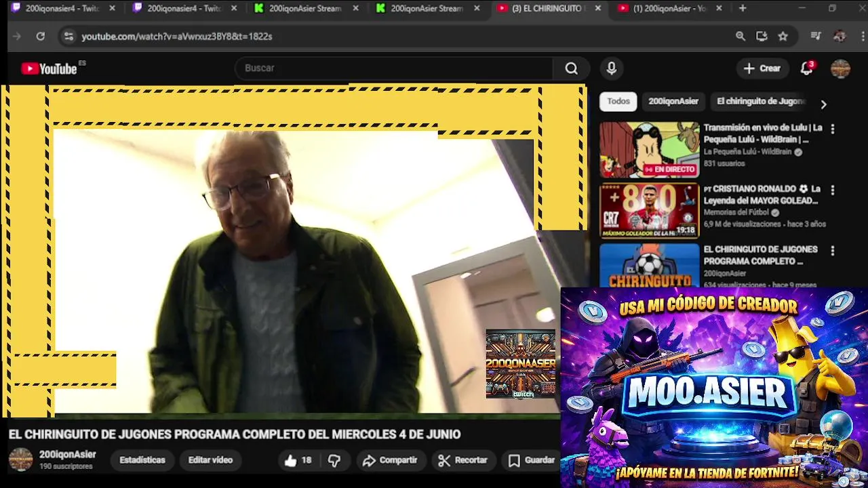
Task: Activate voice search microphone icon
Action: [x=612, y=68]
